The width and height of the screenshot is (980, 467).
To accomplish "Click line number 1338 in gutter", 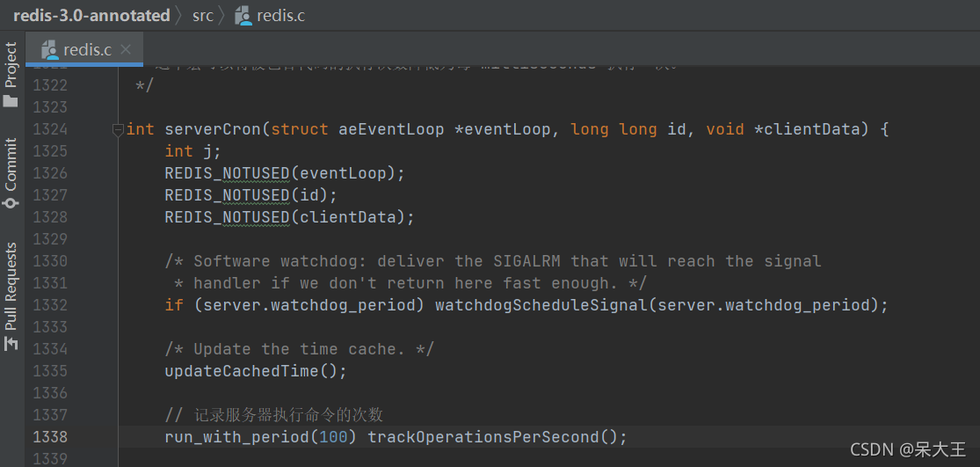I will [x=50, y=437].
